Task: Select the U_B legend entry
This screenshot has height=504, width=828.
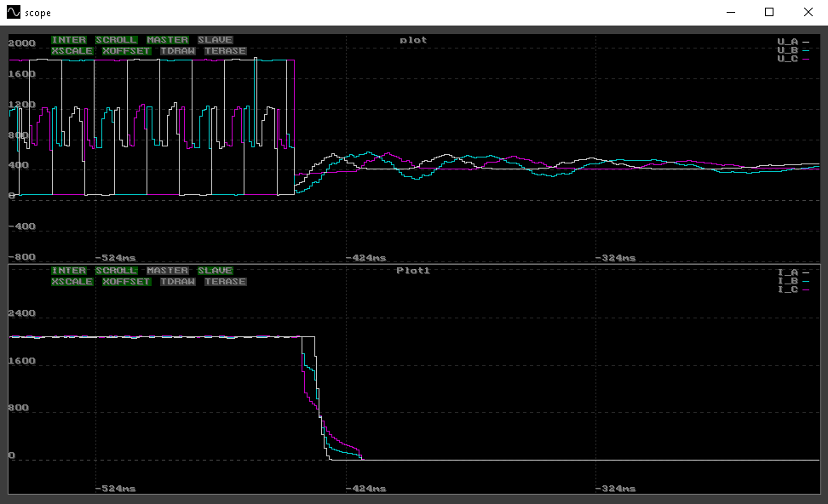Action: coord(793,50)
